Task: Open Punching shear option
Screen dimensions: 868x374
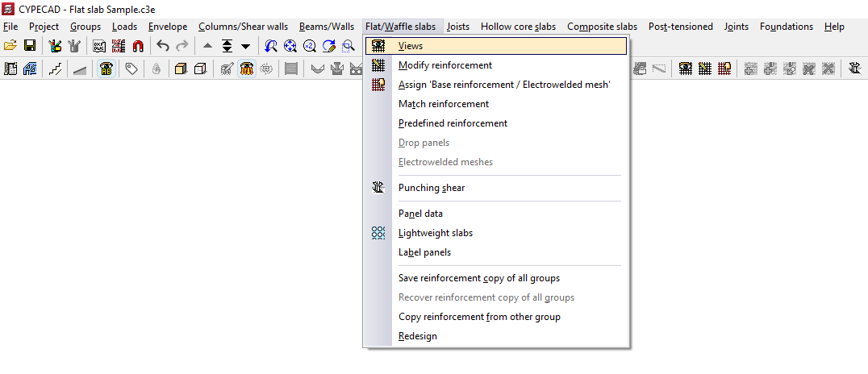Action: pos(432,188)
